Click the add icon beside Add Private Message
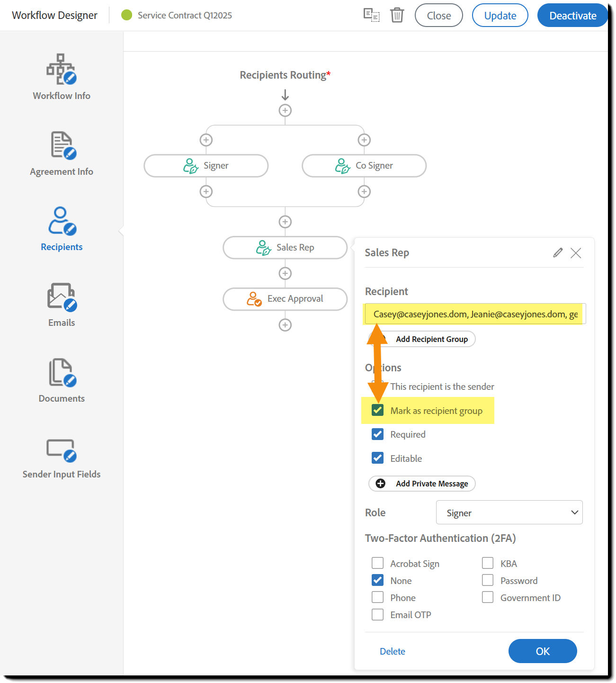Image resolution: width=616 pixels, height=683 pixels. pyautogui.click(x=380, y=484)
